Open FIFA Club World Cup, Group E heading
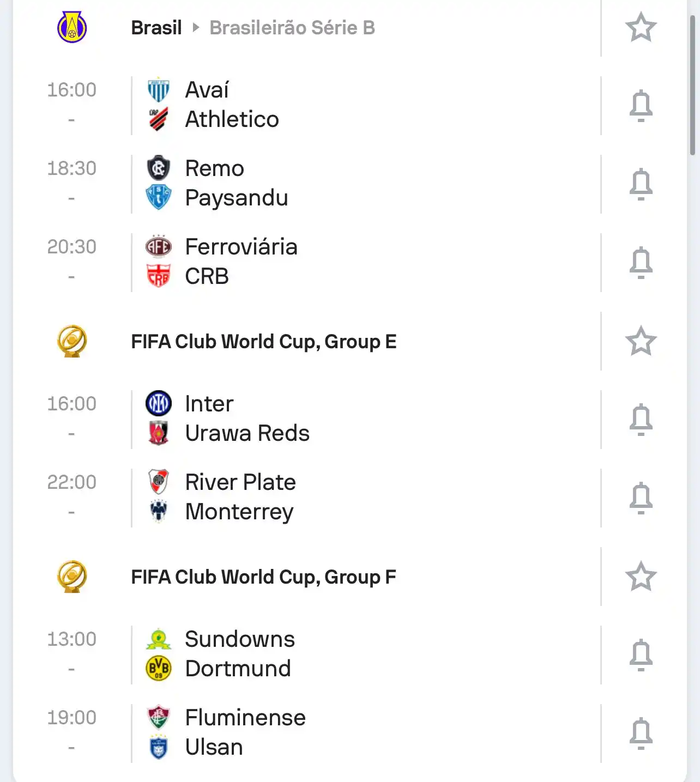Screen dimensions: 700x782 point(264,342)
